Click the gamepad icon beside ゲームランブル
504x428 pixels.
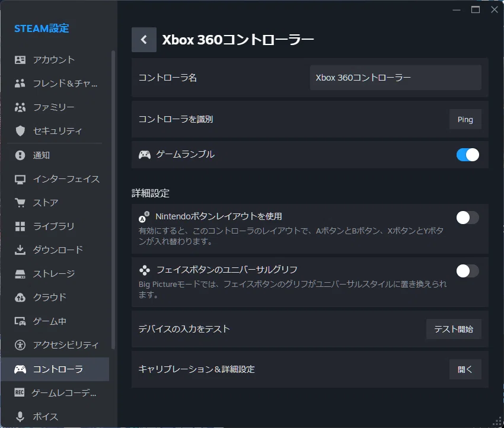coord(144,155)
